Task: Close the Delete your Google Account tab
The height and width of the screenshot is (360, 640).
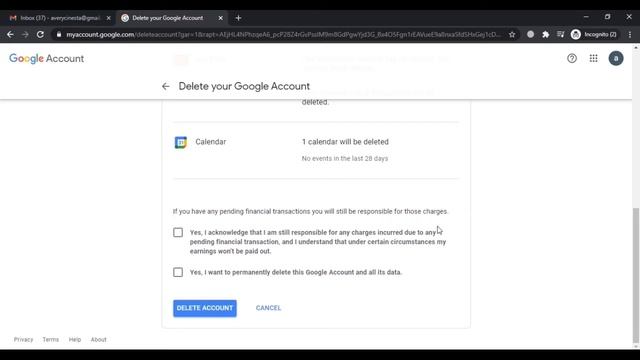Action: (x=220, y=18)
